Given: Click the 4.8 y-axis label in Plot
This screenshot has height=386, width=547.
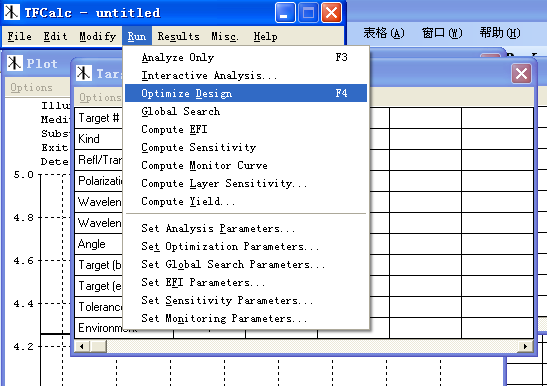Looking at the screenshot, I should [x=23, y=217].
